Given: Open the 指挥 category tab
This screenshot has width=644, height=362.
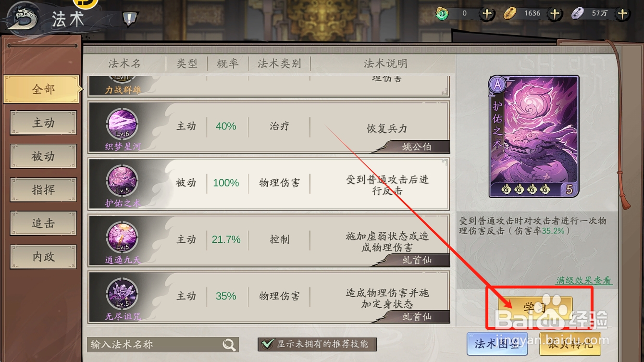Looking at the screenshot, I should pyautogui.click(x=43, y=190).
